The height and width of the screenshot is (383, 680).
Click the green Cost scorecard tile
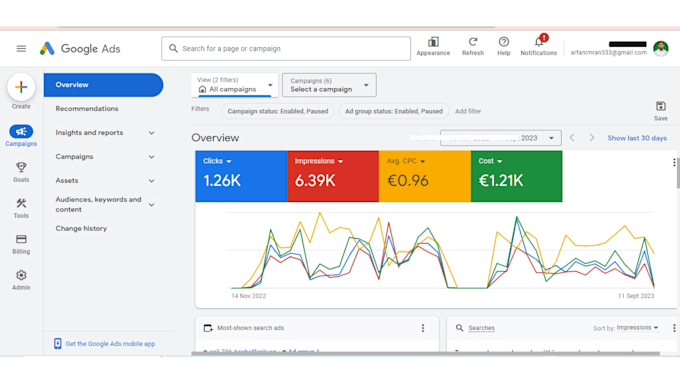[x=517, y=176]
